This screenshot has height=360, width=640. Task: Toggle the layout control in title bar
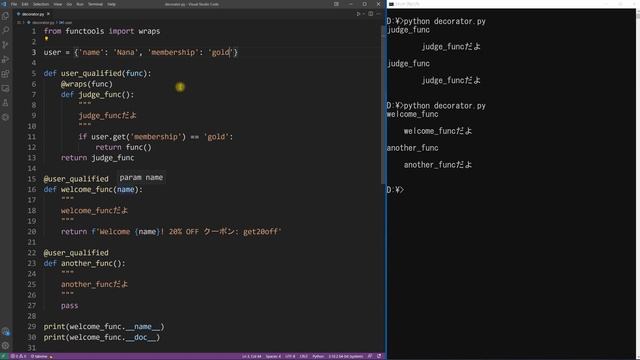click(x=336, y=4)
